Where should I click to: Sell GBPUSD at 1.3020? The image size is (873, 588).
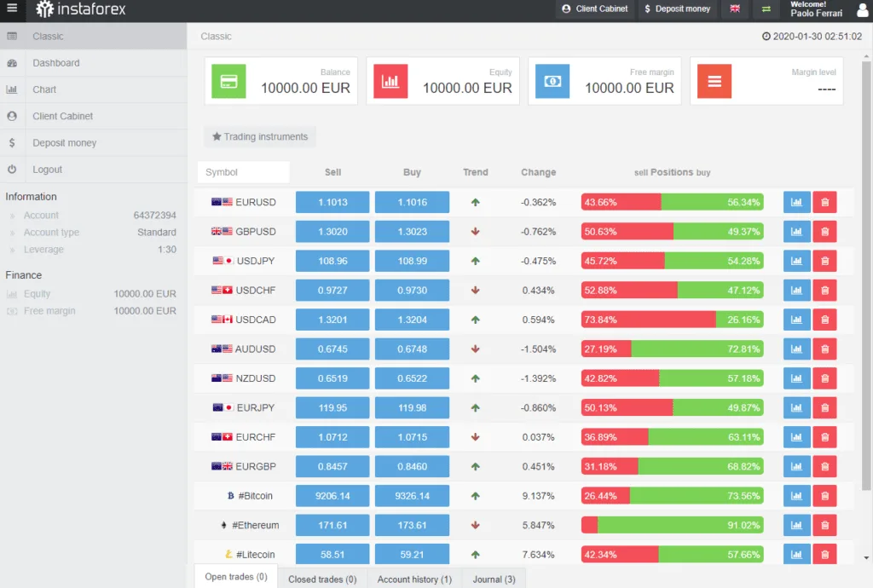[332, 232]
